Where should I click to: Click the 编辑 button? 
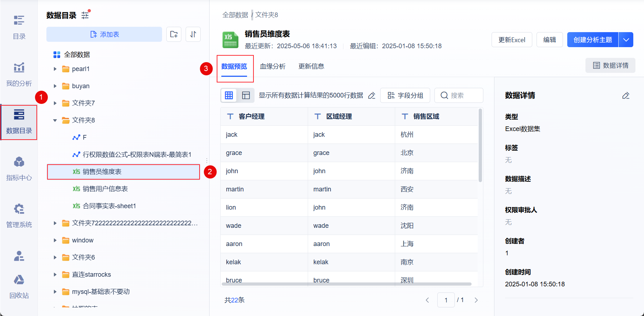coord(550,40)
